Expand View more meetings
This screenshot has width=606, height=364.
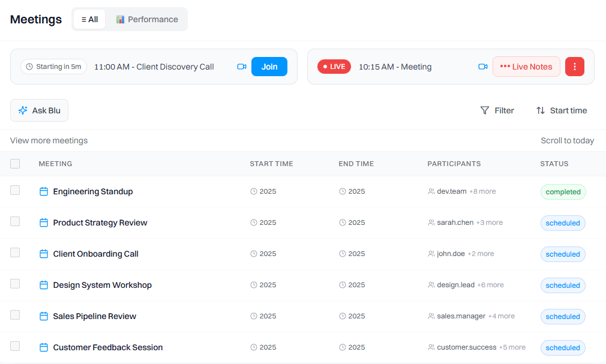[49, 140]
